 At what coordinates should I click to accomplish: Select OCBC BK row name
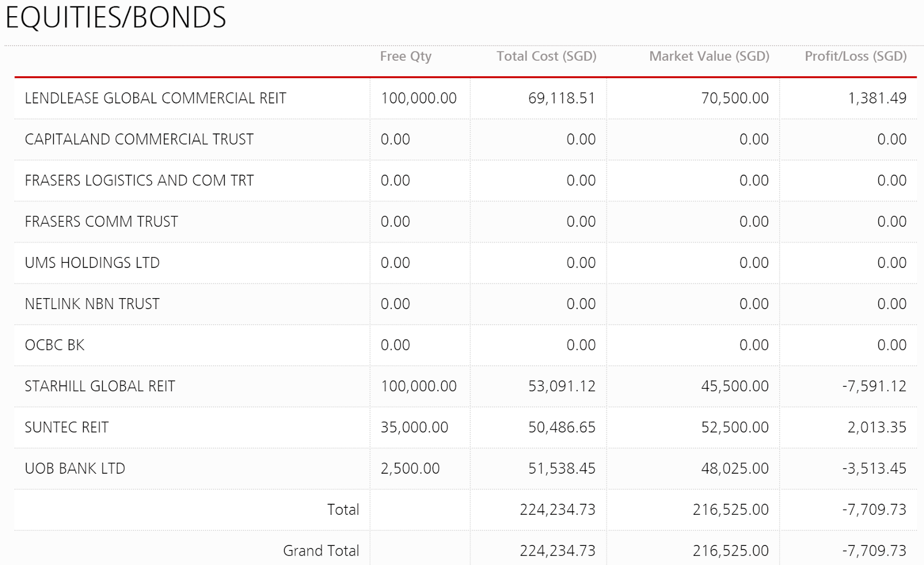54,345
